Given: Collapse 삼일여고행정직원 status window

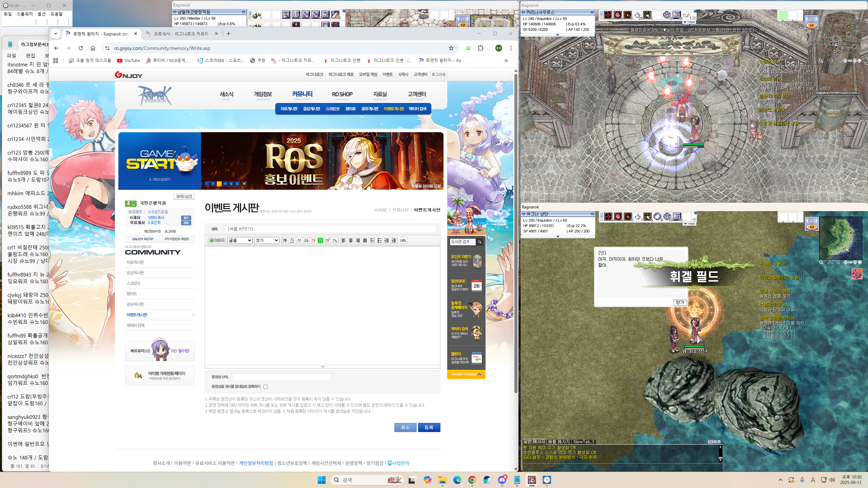Looking at the screenshot, I should pyautogui.click(x=243, y=12).
